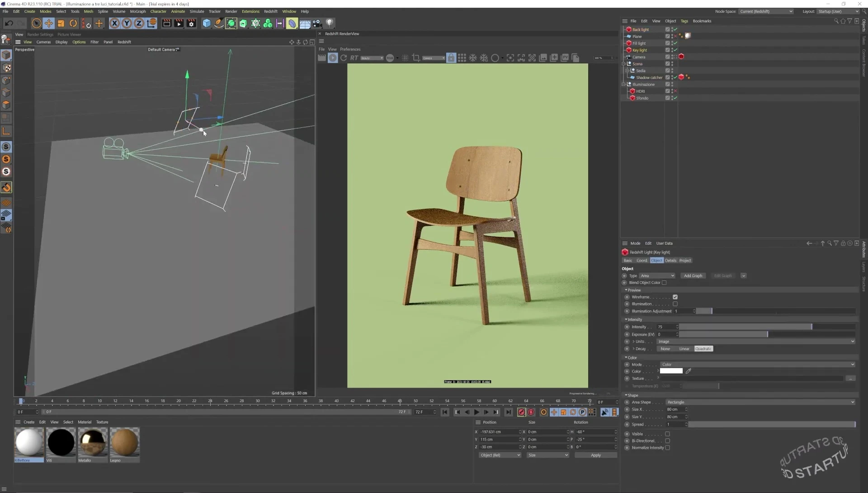This screenshot has height=493, width=868.
Task: Open the Details tab in Attributes
Action: coord(670,261)
